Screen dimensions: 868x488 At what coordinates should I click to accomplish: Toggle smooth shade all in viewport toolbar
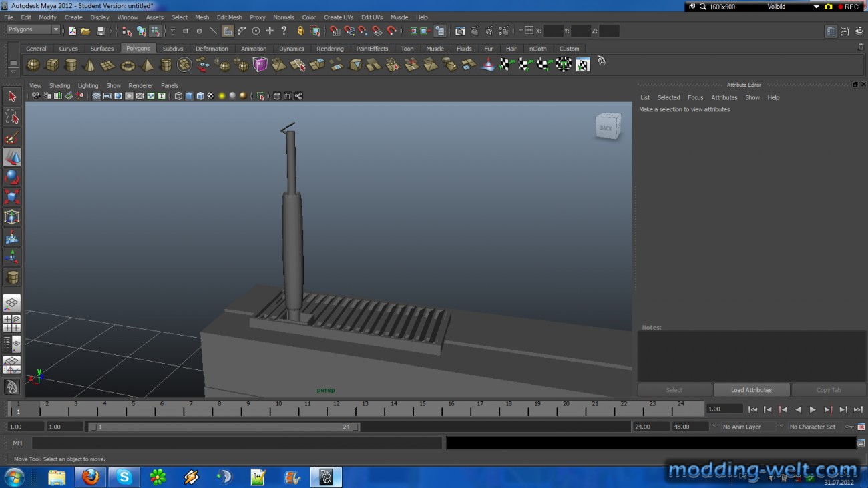[189, 96]
